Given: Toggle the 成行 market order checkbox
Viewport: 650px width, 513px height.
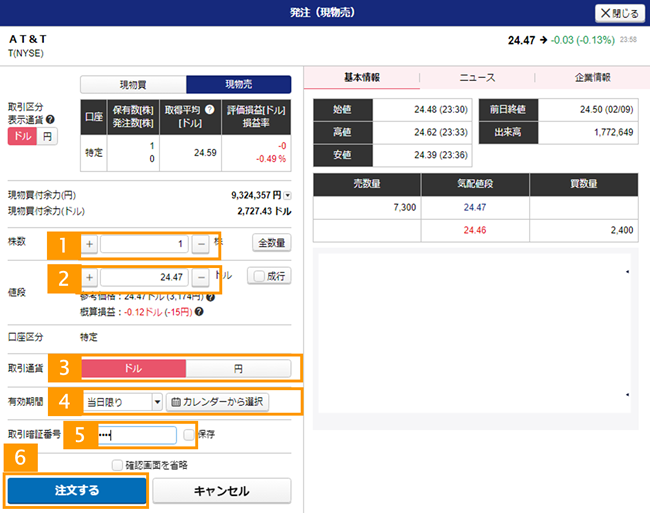Looking at the screenshot, I should pos(259,276).
